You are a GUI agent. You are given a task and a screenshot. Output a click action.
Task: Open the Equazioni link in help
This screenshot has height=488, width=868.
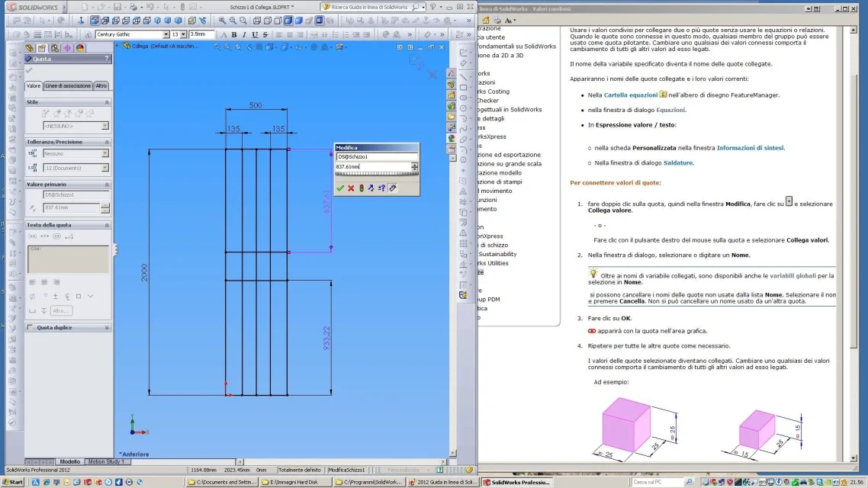coord(670,110)
